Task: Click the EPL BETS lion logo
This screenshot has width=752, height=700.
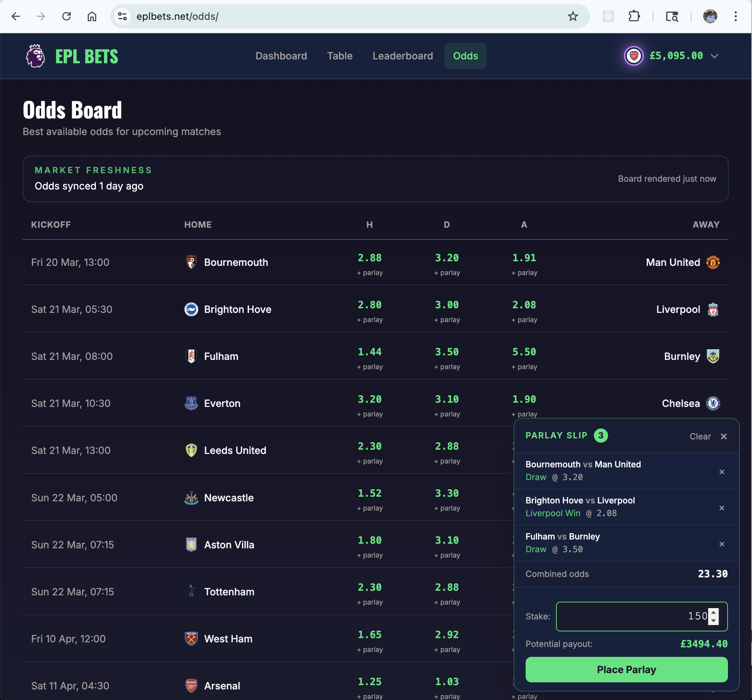Action: (35, 56)
